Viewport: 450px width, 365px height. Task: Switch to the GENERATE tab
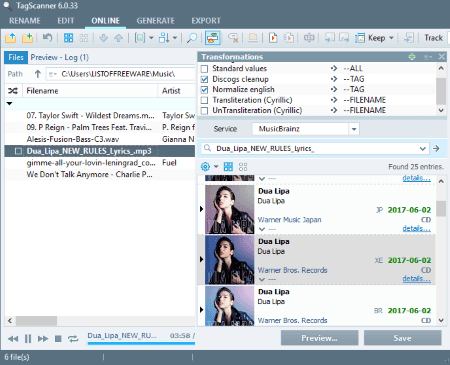155,21
